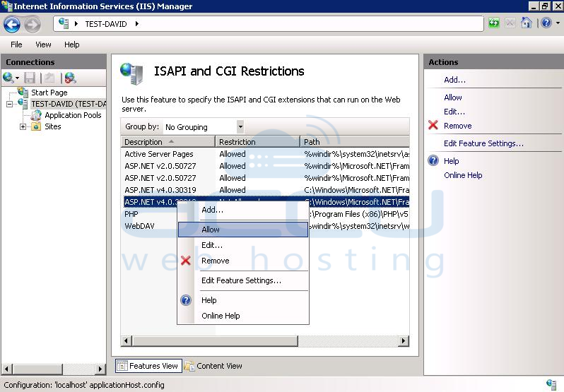Click the green refresh page icon
This screenshot has width=564, height=392.
[x=494, y=23]
